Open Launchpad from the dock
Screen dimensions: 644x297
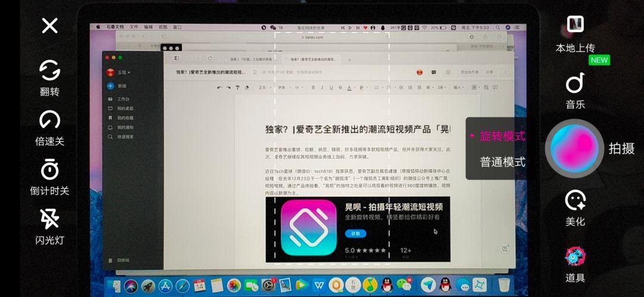(x=148, y=285)
